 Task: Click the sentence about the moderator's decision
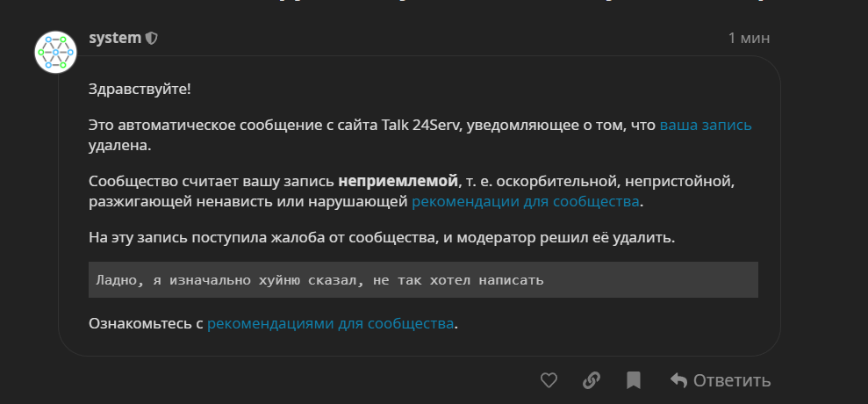pos(382,237)
